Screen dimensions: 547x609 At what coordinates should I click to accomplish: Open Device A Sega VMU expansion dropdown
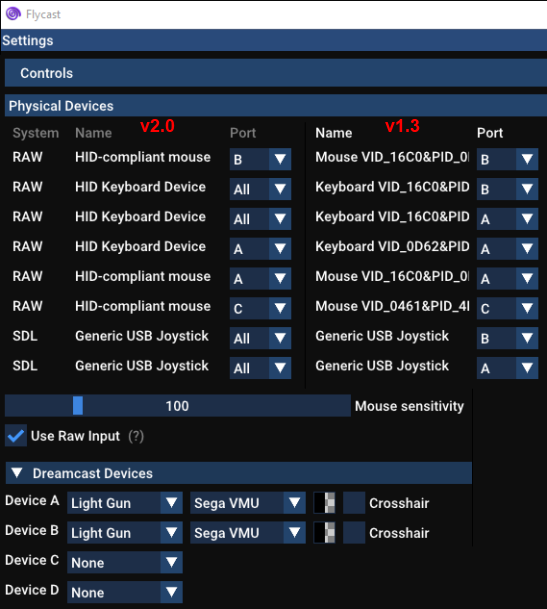[x=248, y=503]
